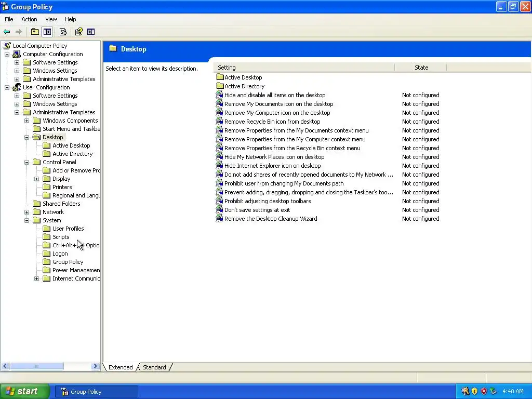This screenshot has width=532, height=399.
Task: Click the User Configuration icon in the tree
Action: pos(17,87)
